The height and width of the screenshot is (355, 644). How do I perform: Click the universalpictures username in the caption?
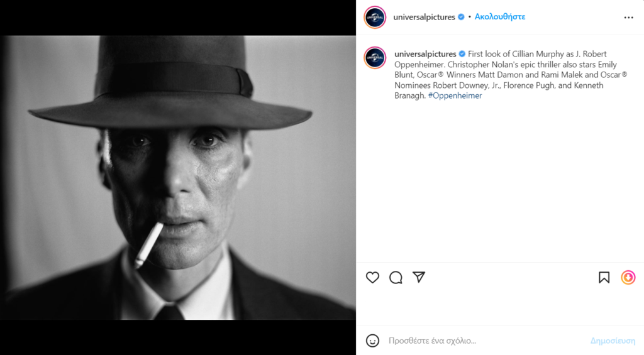425,54
